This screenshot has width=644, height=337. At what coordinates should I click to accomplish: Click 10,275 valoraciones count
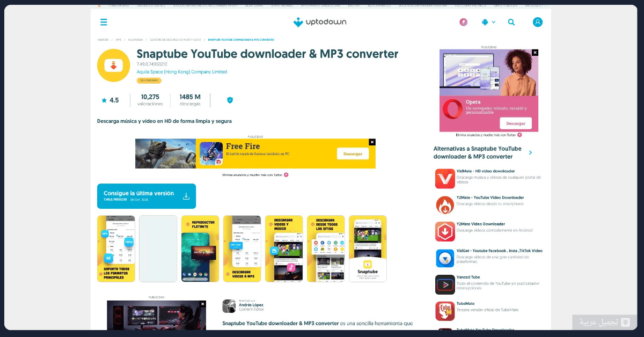pyautogui.click(x=150, y=100)
